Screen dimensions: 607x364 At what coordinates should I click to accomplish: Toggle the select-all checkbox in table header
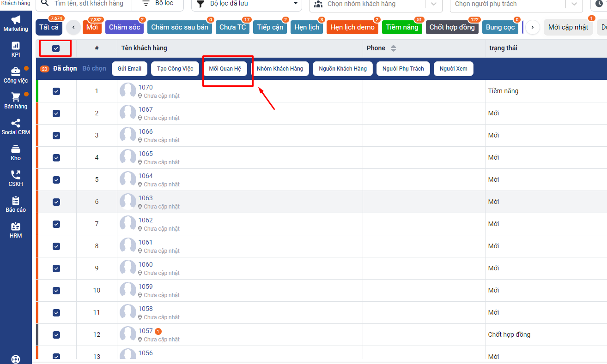coord(56,48)
